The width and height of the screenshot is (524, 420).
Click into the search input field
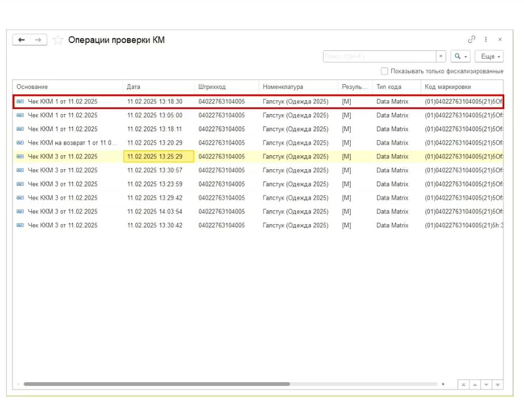coord(379,57)
